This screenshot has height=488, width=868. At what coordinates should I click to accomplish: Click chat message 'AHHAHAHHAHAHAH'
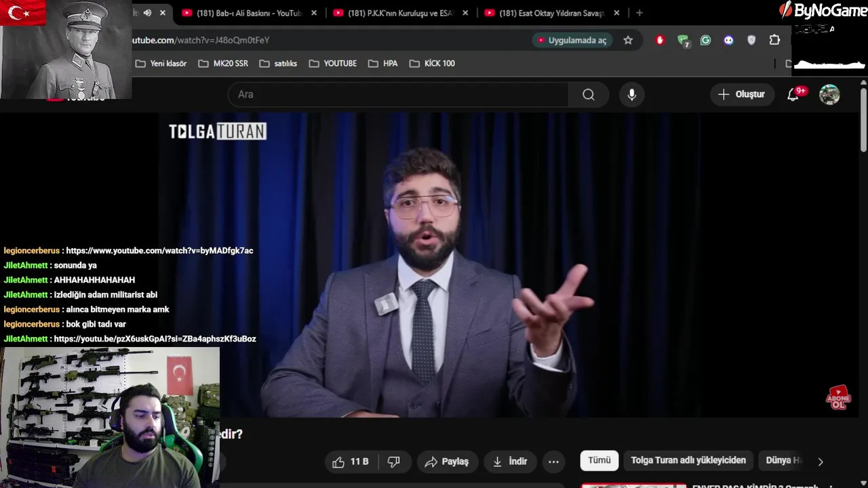coord(94,280)
